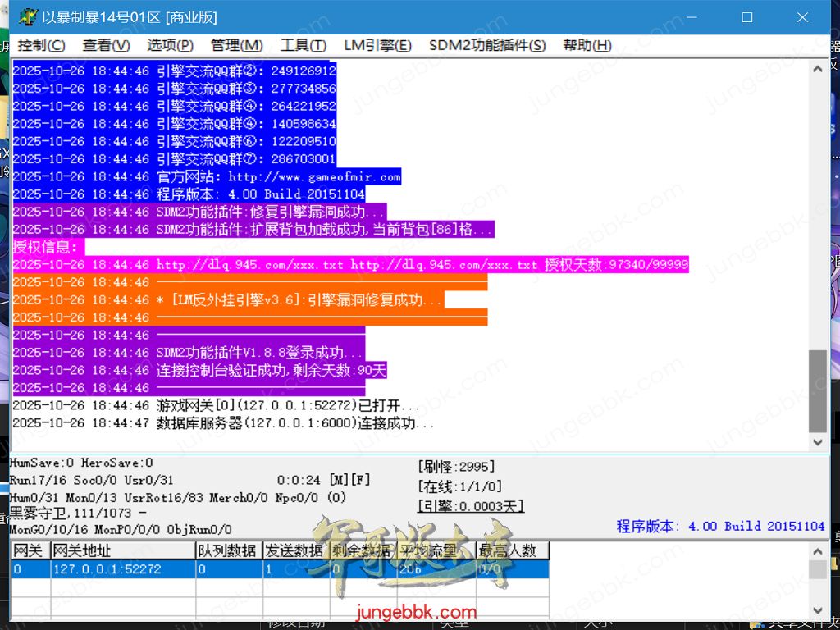Screen dimensions: 840x630
Task: Open the 帮助(H) menu
Action: click(587, 46)
